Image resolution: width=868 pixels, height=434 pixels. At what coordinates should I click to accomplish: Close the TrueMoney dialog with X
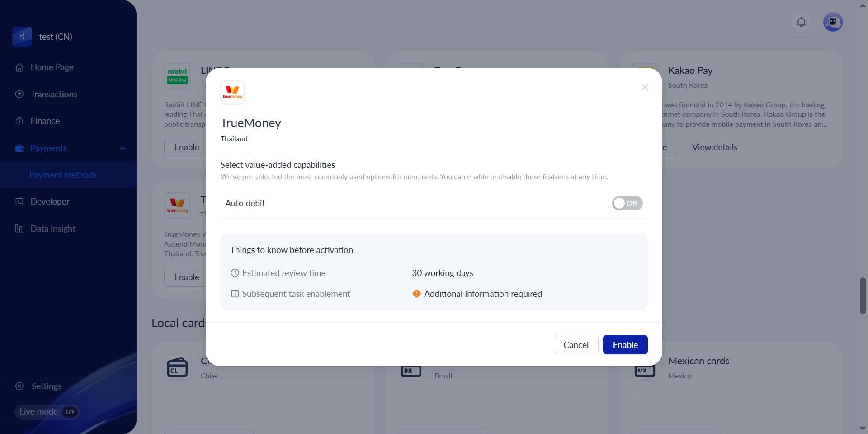[x=645, y=87]
